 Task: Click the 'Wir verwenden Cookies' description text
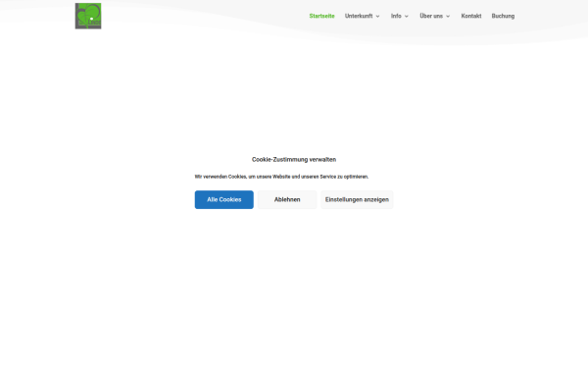pyautogui.click(x=281, y=177)
